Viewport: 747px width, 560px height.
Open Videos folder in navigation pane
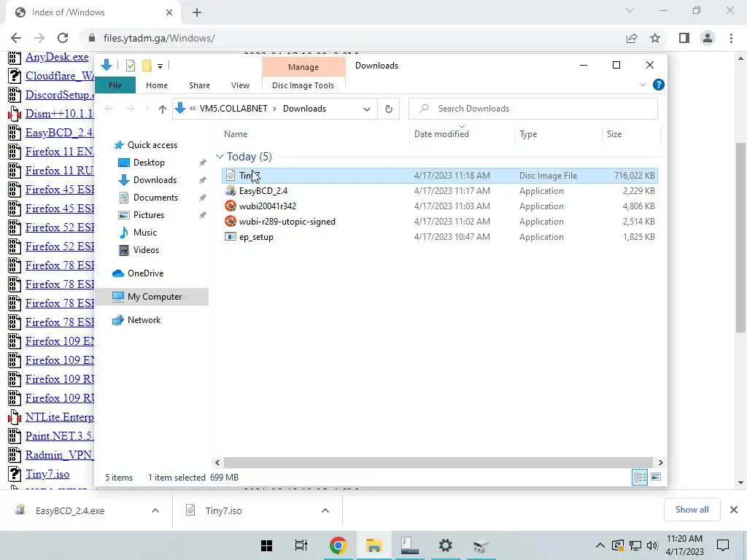[x=146, y=250]
